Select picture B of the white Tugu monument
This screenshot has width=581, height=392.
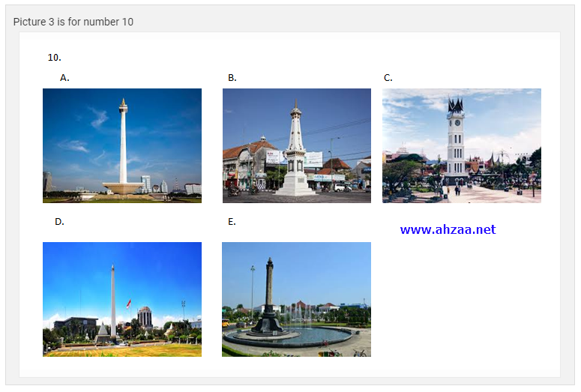[x=296, y=145]
